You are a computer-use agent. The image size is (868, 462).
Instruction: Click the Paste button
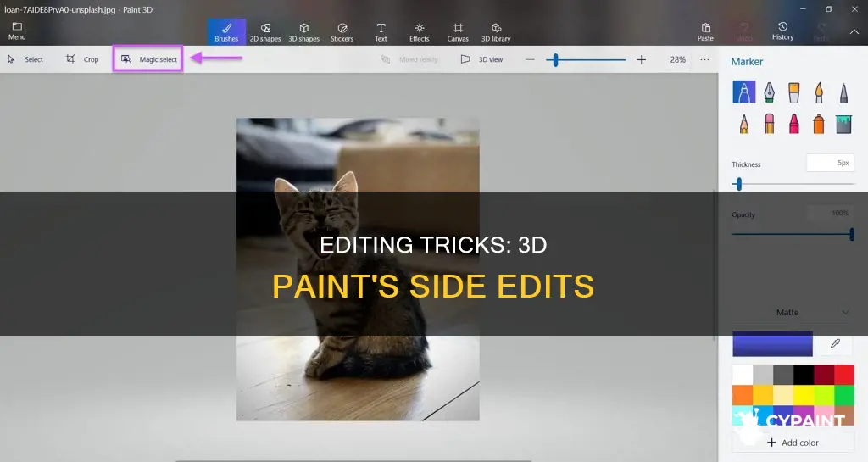coord(705,32)
